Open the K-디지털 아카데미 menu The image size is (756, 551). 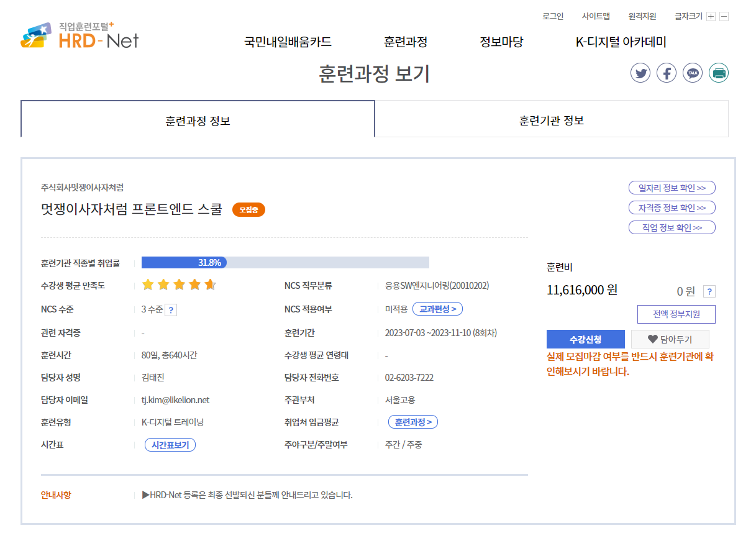[621, 42]
